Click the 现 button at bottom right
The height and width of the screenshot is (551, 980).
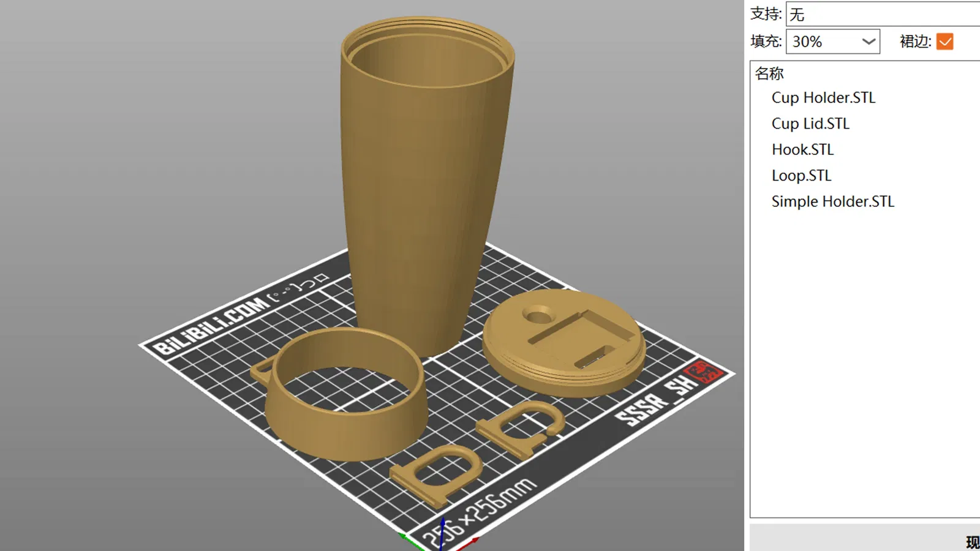pyautogui.click(x=972, y=542)
